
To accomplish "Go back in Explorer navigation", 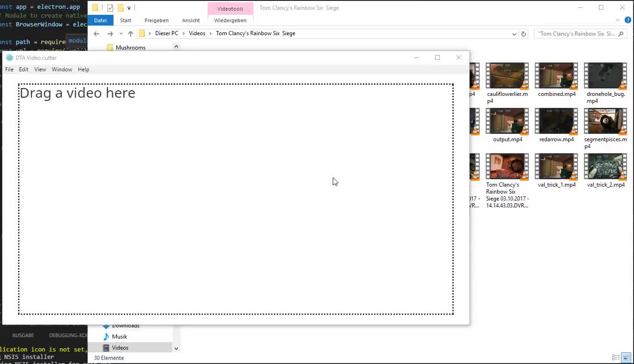I will click(x=96, y=34).
